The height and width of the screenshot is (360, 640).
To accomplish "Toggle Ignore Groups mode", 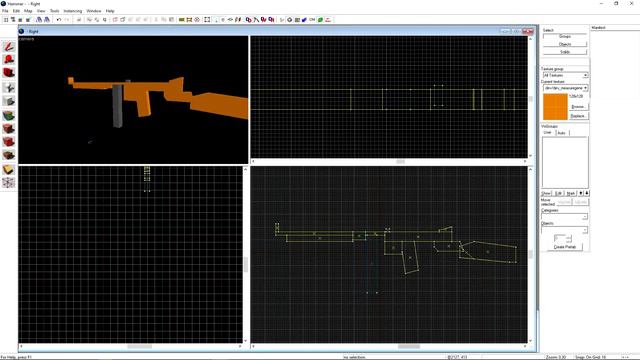I will [x=105, y=20].
